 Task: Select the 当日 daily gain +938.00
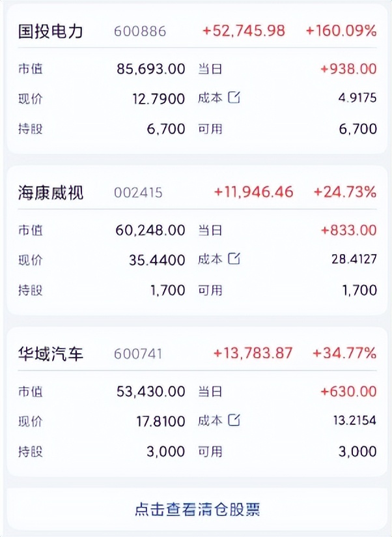(350, 68)
